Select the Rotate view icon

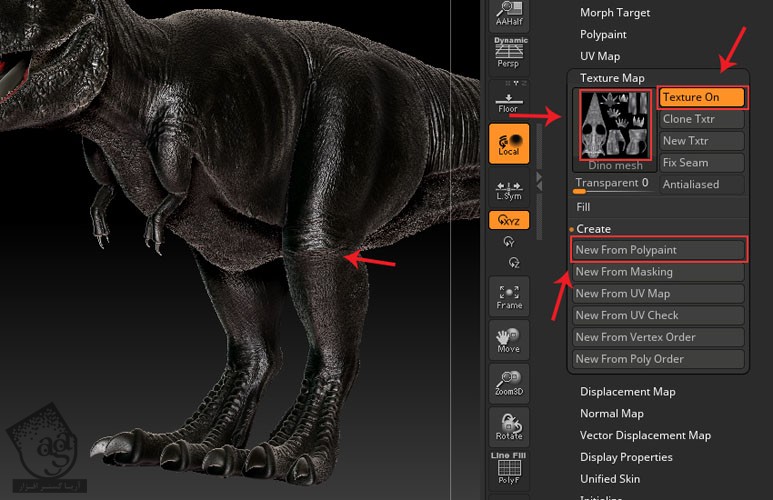(x=509, y=427)
